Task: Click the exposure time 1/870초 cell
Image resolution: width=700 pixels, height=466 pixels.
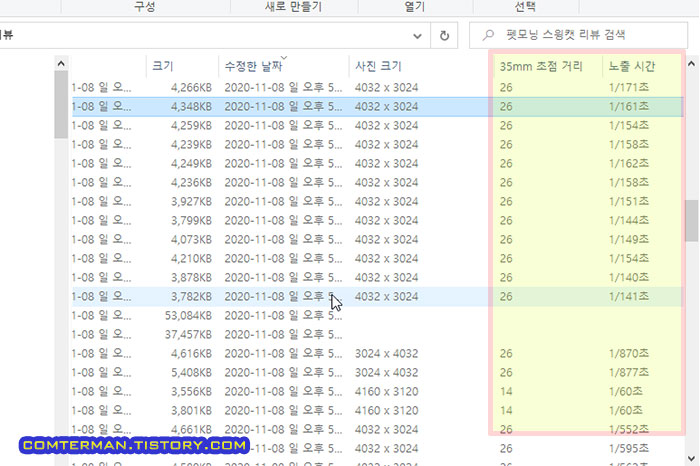Action: [x=629, y=354]
